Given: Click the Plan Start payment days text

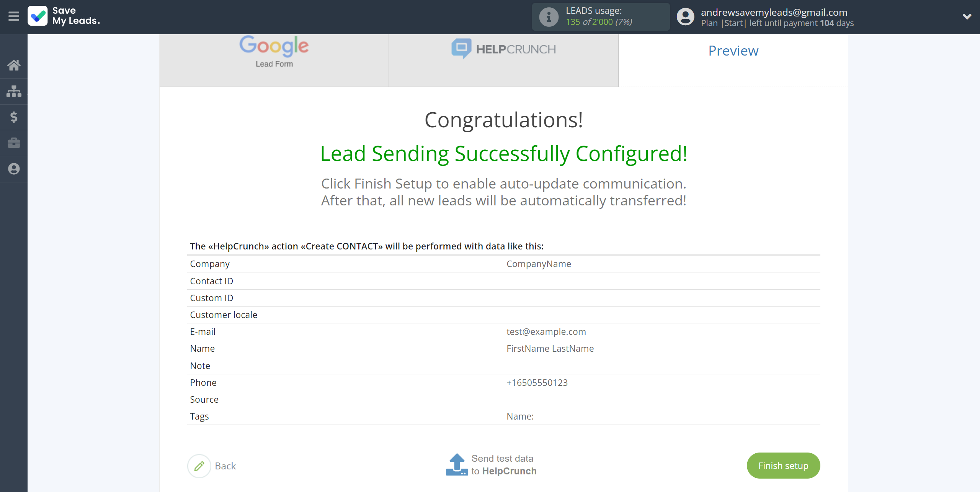Looking at the screenshot, I should (x=777, y=23).
